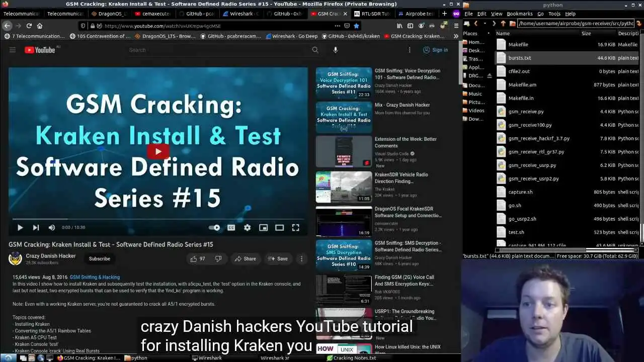
Task: Open Firefox hamburger application menu
Action: 456,26
